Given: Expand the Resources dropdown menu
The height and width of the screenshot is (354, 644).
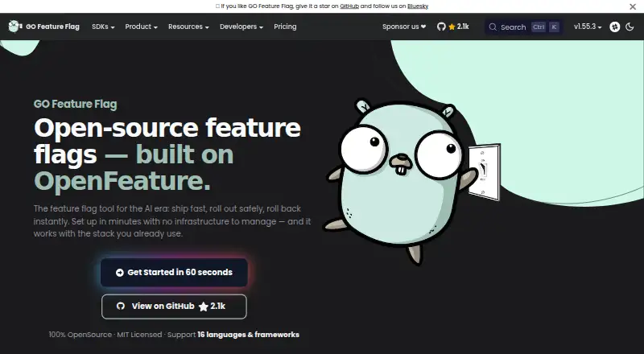Looking at the screenshot, I should (x=188, y=27).
